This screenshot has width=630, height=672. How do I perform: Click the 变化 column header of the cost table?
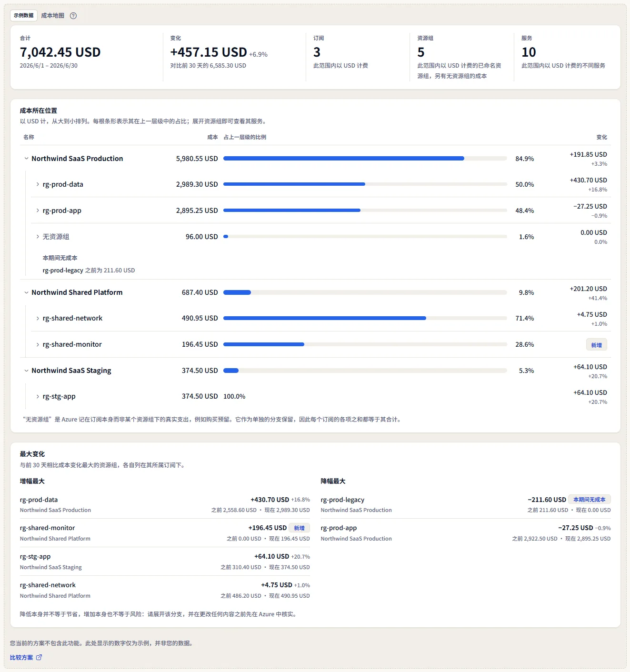tap(602, 137)
